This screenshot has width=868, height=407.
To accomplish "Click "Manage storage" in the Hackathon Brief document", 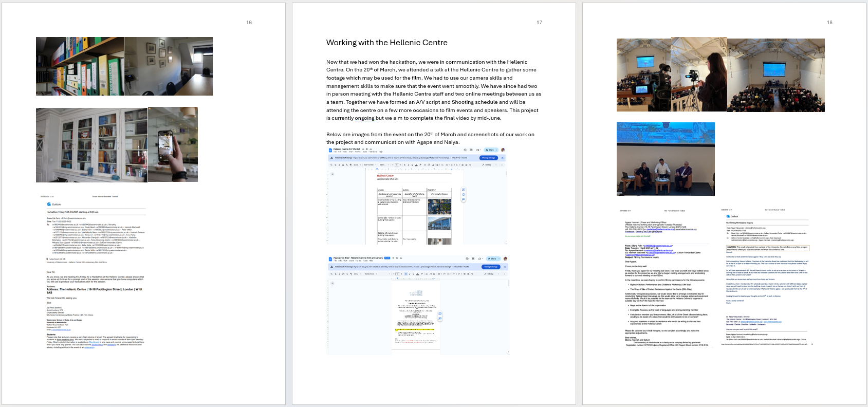I will point(491,267).
